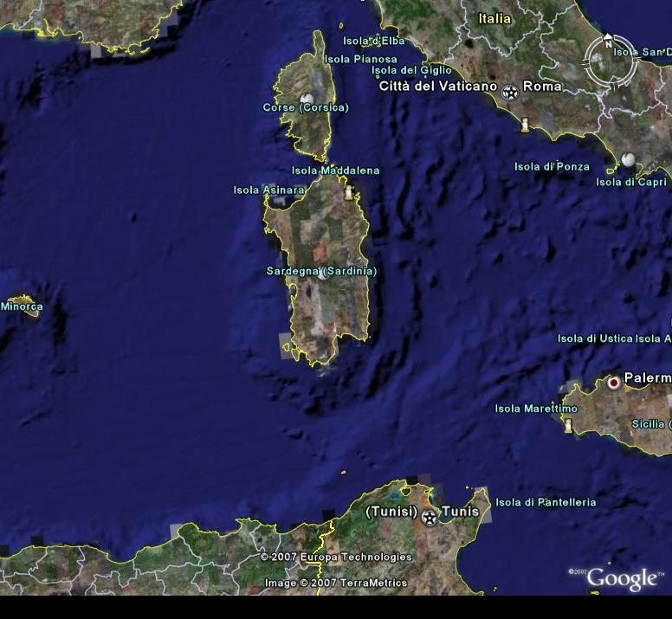The height and width of the screenshot is (619, 672).
Task: Click the compass north indicator
Action: click(x=608, y=39)
